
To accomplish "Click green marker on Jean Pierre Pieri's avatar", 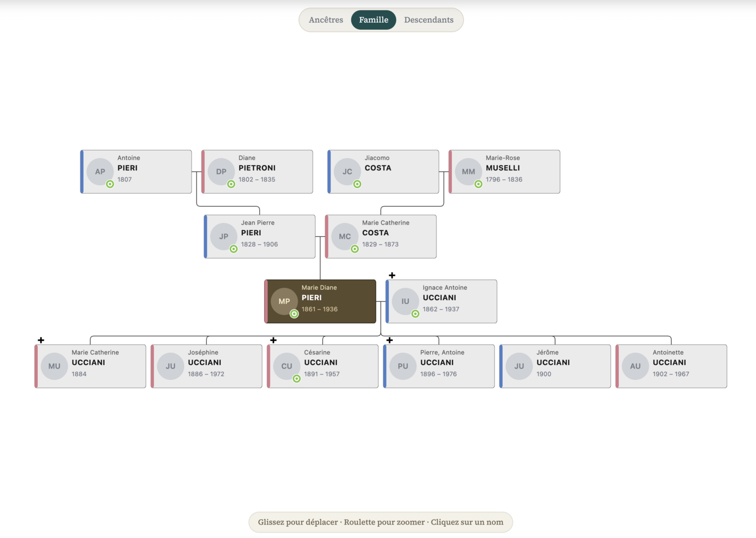I will coord(234,249).
